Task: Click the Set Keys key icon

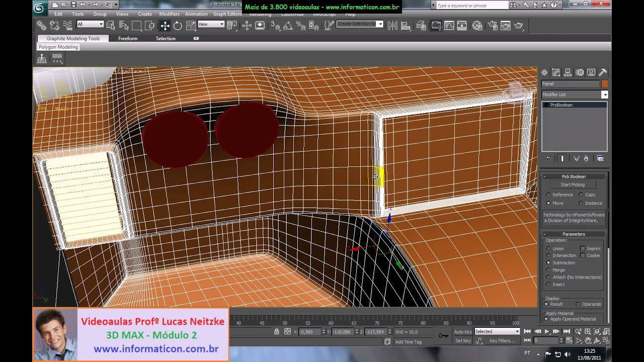Action: (443, 335)
